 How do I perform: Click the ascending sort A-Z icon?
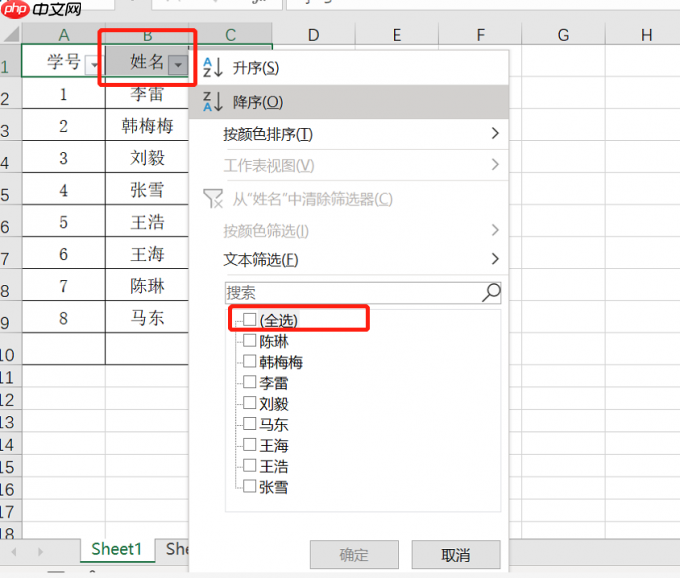[212, 67]
